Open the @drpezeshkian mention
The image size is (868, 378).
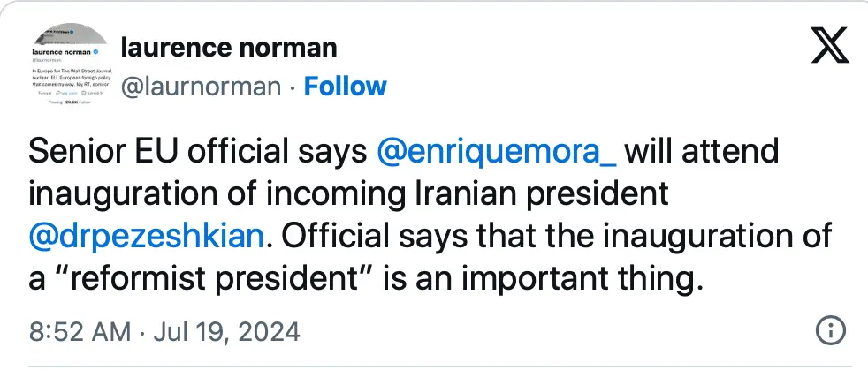click(146, 236)
